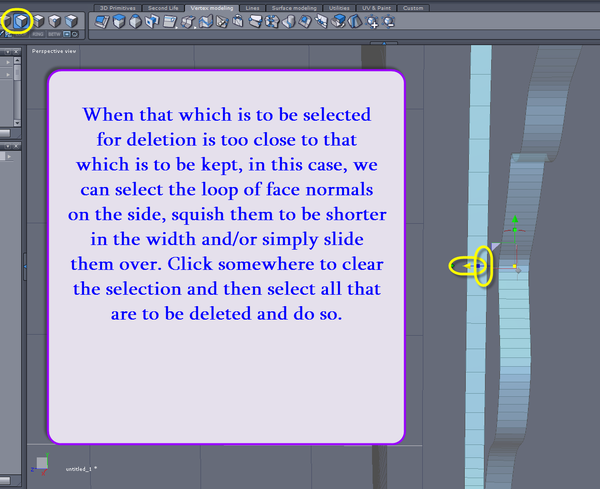
Task: Click the sphere icon with plus sign
Action: pyautogui.click(x=372, y=22)
